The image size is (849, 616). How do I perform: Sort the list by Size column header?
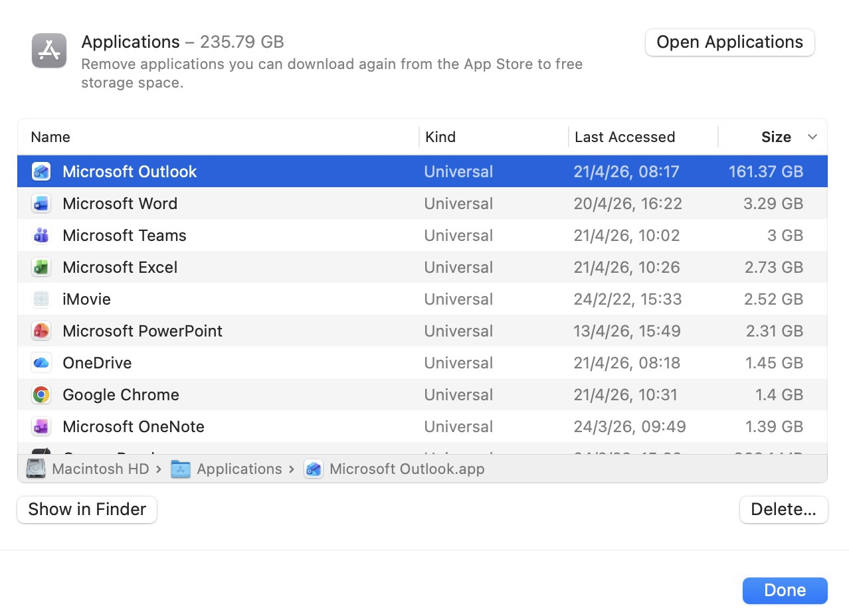[776, 137]
